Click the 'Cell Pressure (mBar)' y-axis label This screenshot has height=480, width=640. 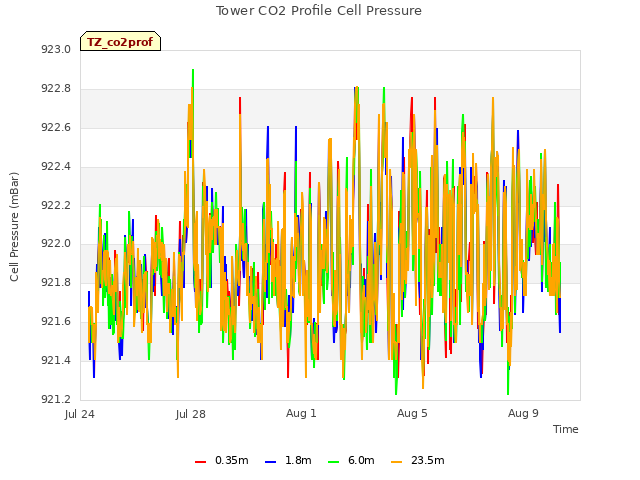pyautogui.click(x=14, y=227)
